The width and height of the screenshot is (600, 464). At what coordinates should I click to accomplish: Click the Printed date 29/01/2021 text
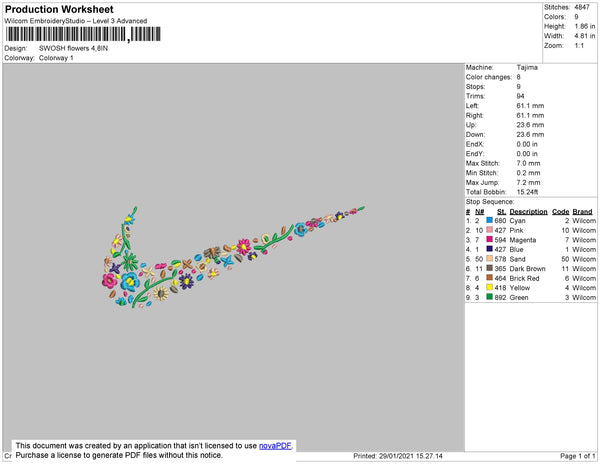pos(398,456)
